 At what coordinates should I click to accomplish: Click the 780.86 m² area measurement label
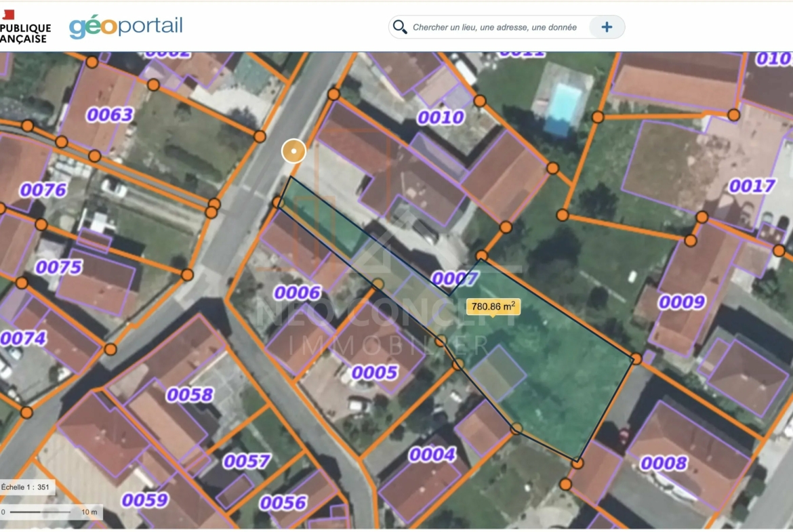pos(493,306)
